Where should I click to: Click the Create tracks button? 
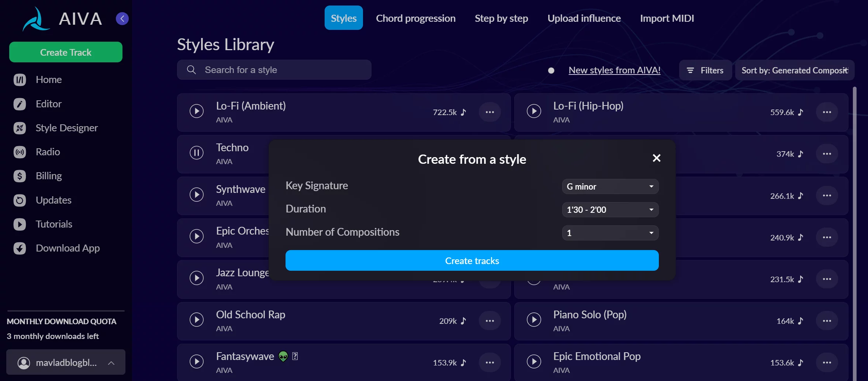coord(472,261)
